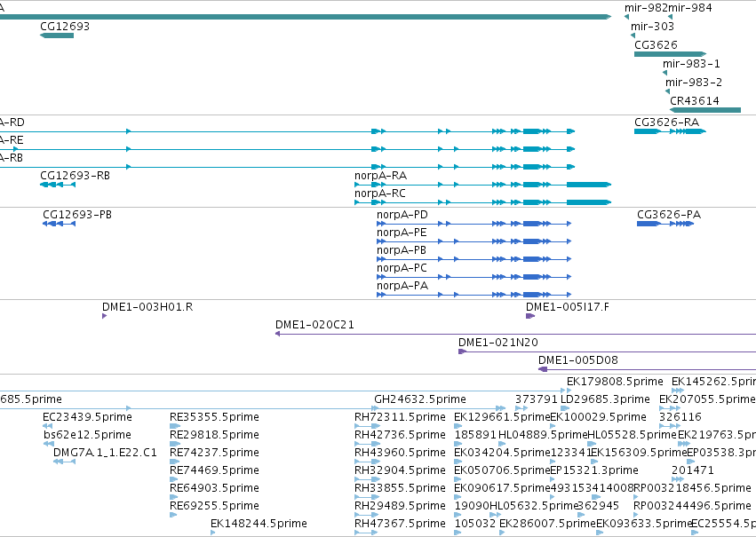Viewport: 756px width, 537px height.
Task: Select the DME1-005I17.F clone label
Action: pyautogui.click(x=568, y=307)
